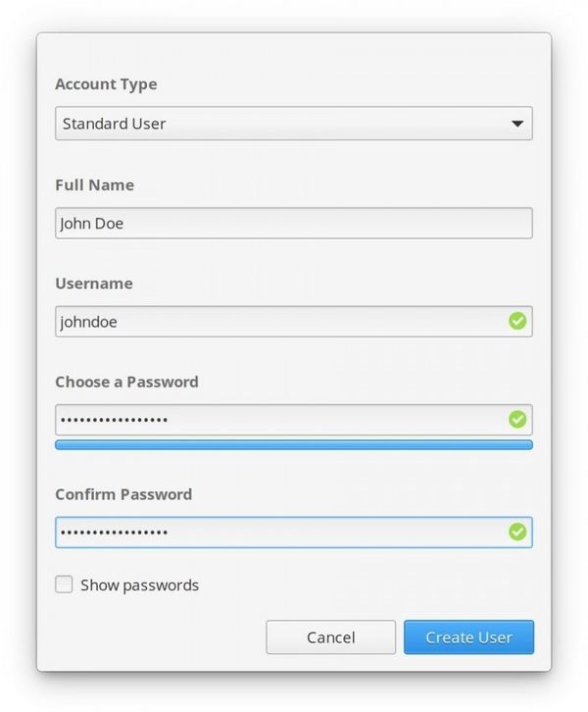Image resolution: width=588 pixels, height=712 pixels.
Task: Click the green checkmark in Confirm Password field
Action: tap(517, 532)
